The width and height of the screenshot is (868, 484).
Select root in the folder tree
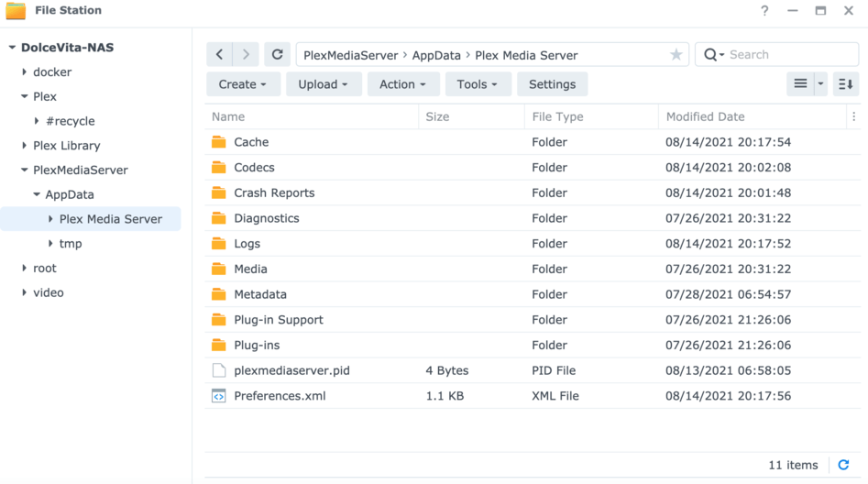(44, 268)
